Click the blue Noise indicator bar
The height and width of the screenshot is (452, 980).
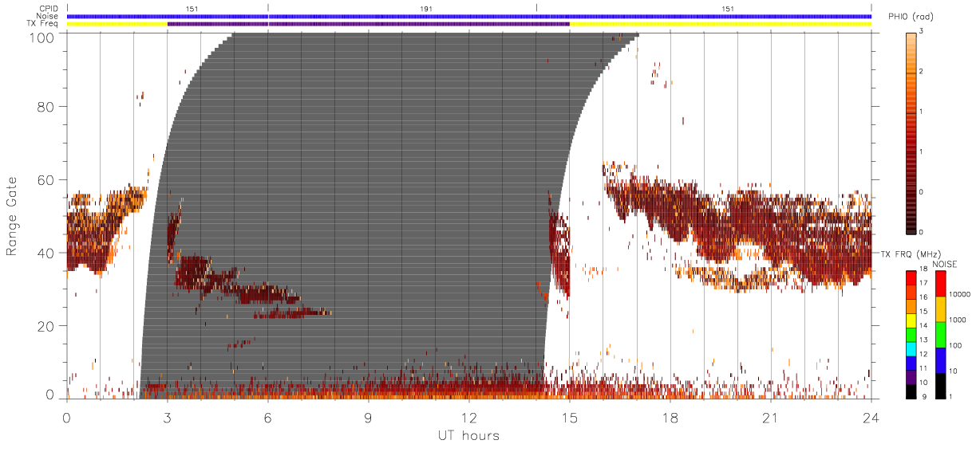click(469, 16)
